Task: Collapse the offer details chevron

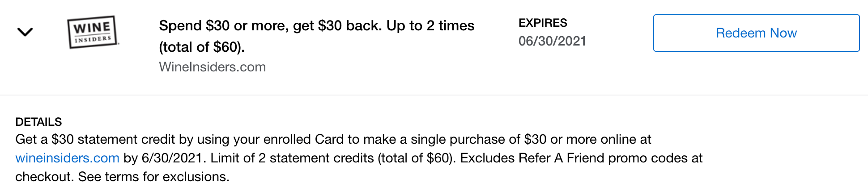Action: tap(25, 32)
